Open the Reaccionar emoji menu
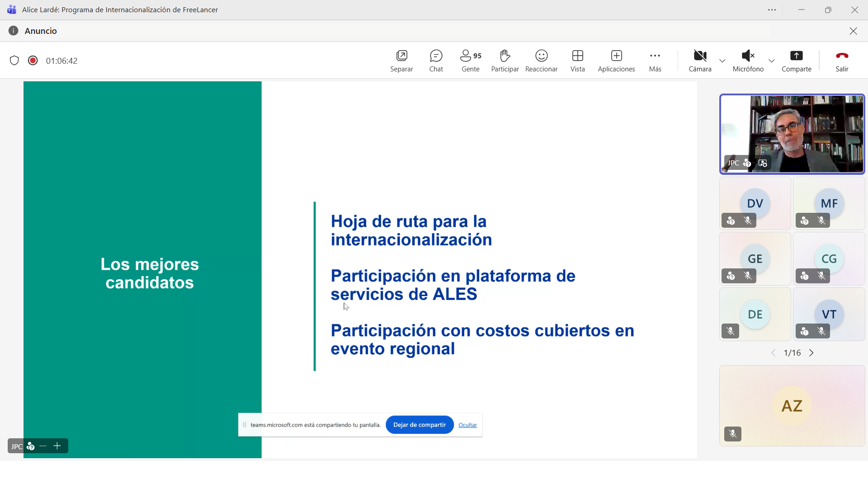Image resolution: width=868 pixels, height=488 pixels. [541, 61]
